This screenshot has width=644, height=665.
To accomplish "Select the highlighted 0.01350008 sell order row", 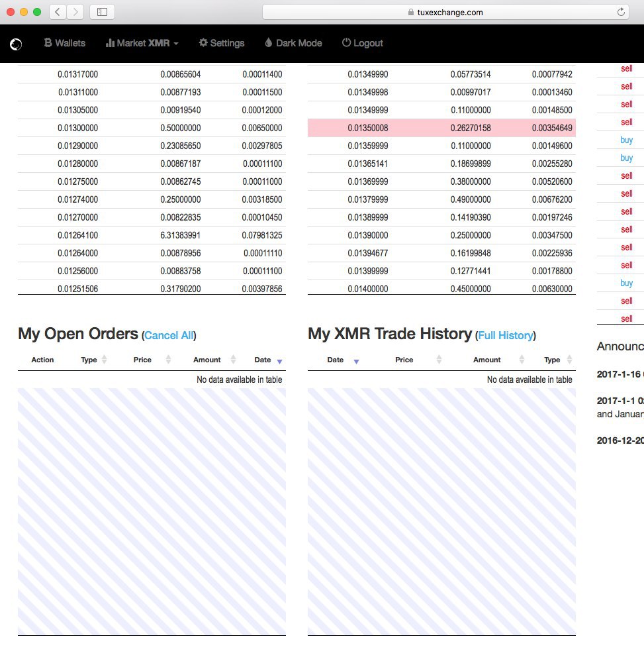I will 441,128.
